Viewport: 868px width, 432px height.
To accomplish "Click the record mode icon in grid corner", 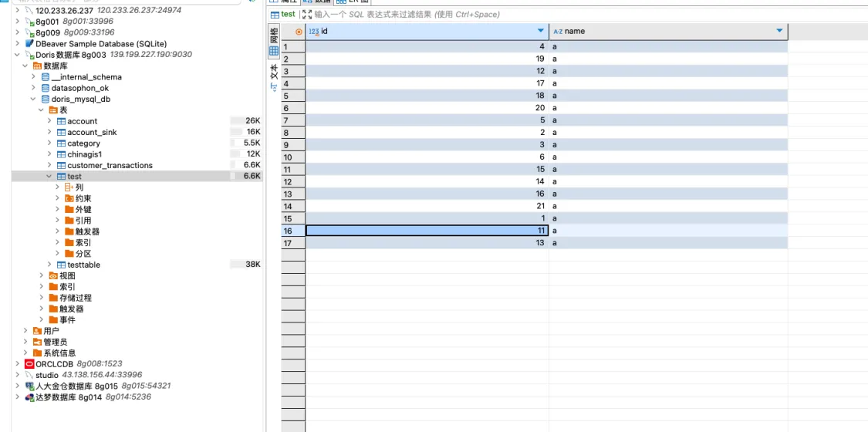I will click(299, 32).
